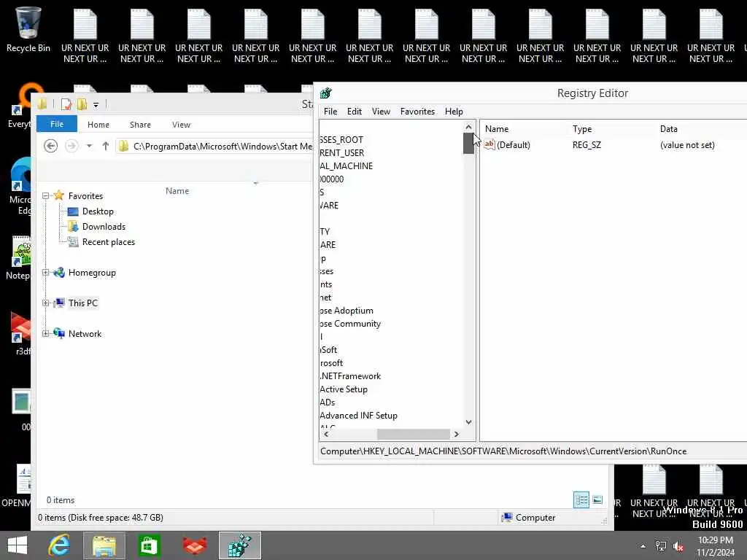Select Desktop in the Favorites list
Viewport: 747px width, 560px height.
point(90,211)
